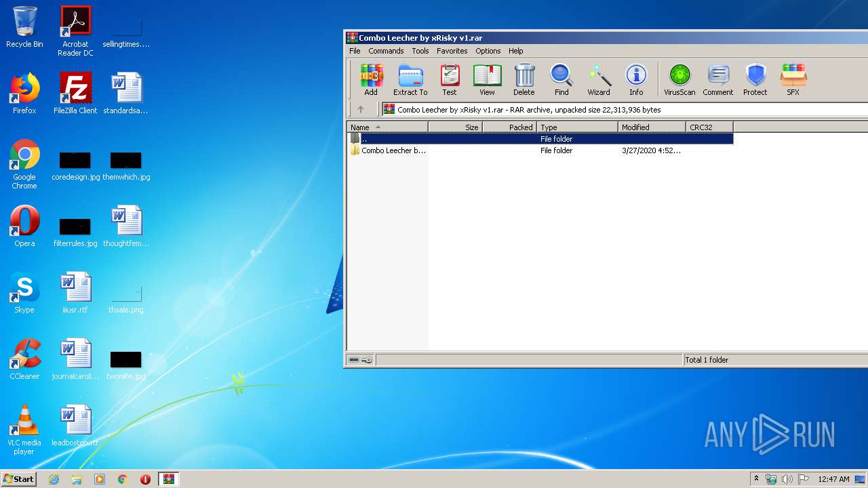Click the Comment toolbar icon
This screenshot has width=868, height=488.
point(718,80)
